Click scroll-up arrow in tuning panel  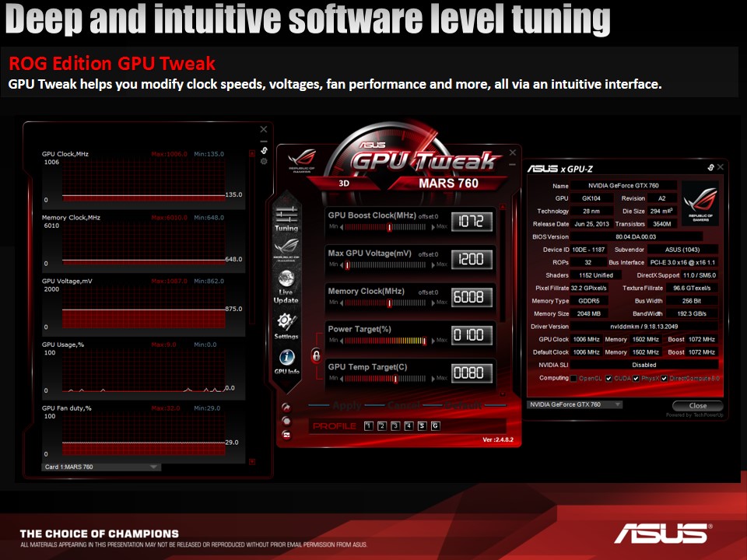tap(502, 208)
